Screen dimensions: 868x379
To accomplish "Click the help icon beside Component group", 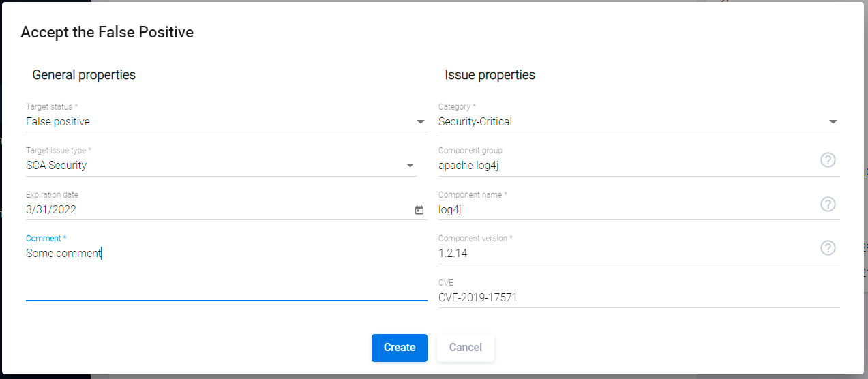I will pos(828,160).
